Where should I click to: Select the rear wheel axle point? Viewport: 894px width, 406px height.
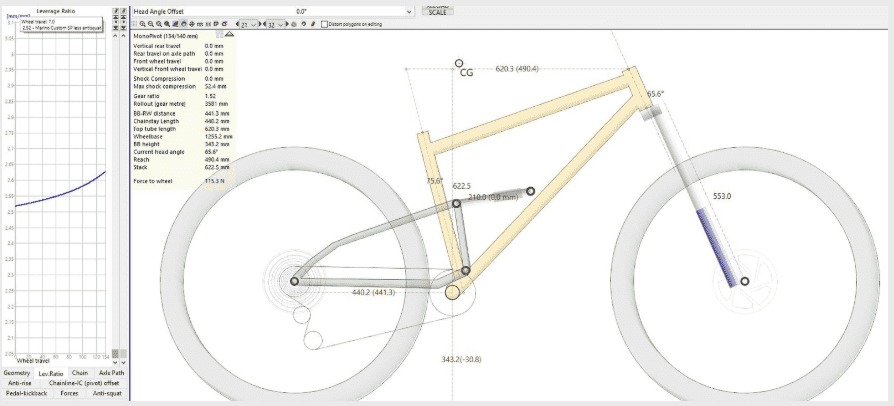click(294, 281)
